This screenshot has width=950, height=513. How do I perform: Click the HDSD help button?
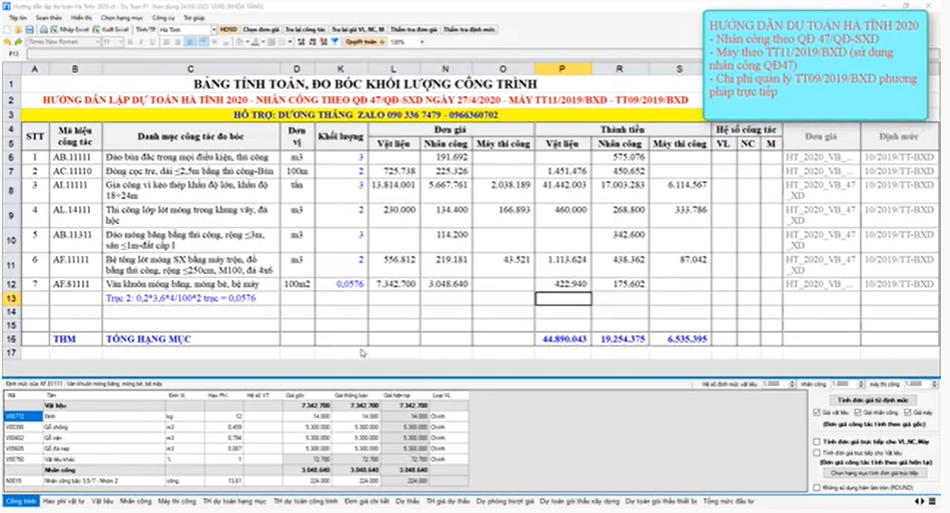point(228,29)
